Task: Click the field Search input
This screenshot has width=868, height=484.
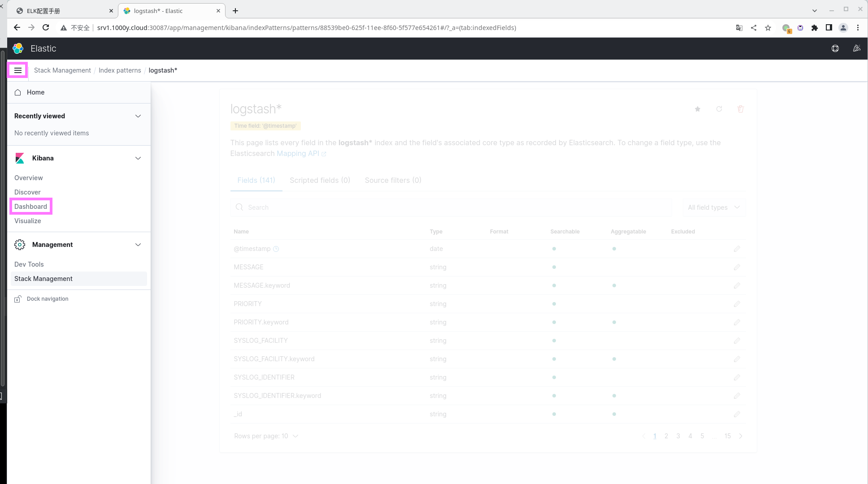Action: (x=451, y=207)
